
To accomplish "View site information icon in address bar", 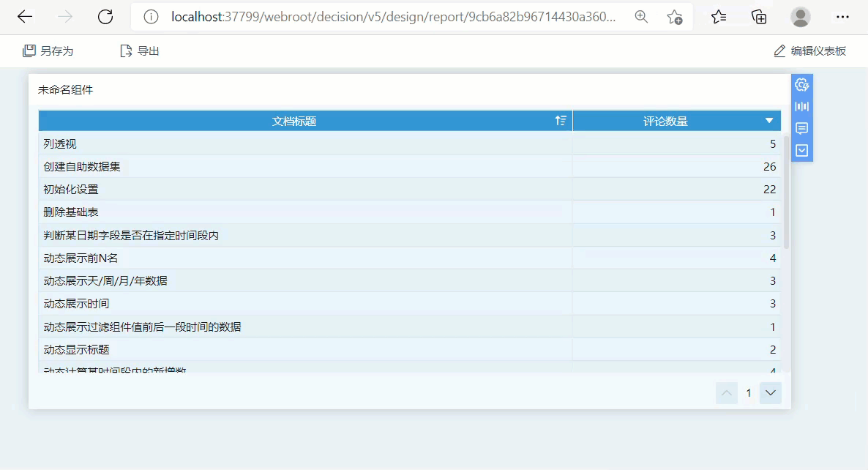I will 151,17.
